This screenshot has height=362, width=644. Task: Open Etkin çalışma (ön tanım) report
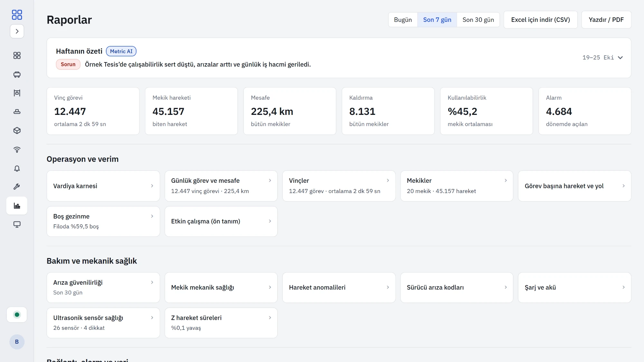221,221
